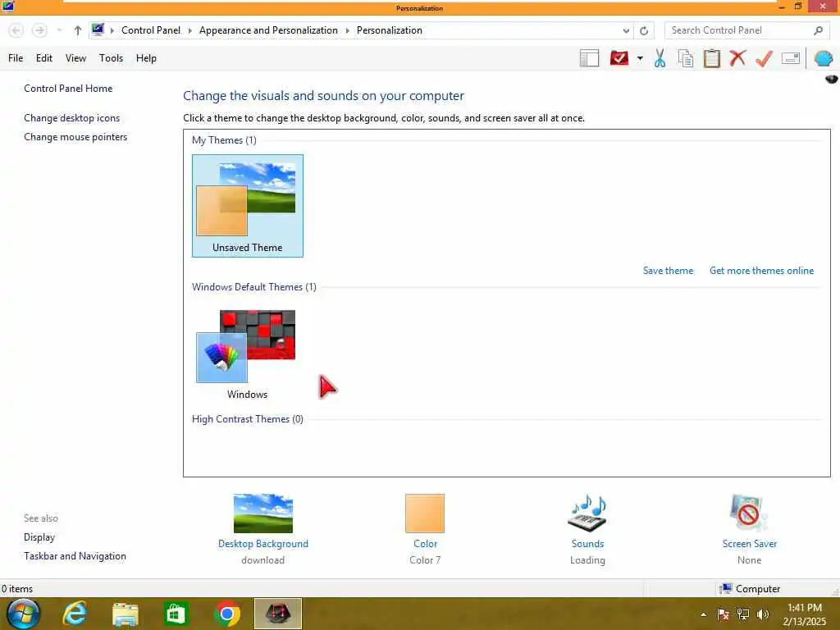Image resolution: width=840 pixels, height=630 pixels.
Task: Go forward with the Forward arrow button
Action: coord(39,30)
